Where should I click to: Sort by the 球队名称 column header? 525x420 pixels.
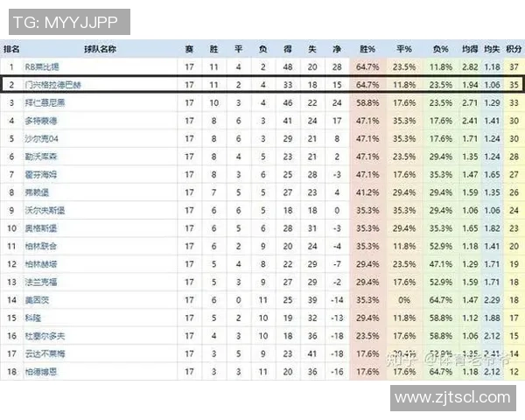[x=101, y=49]
